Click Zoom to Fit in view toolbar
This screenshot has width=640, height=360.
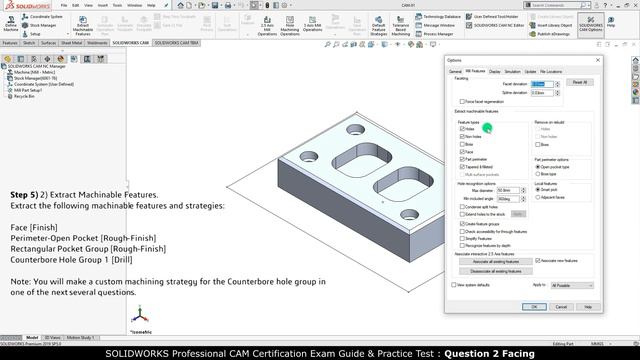pos(327,44)
